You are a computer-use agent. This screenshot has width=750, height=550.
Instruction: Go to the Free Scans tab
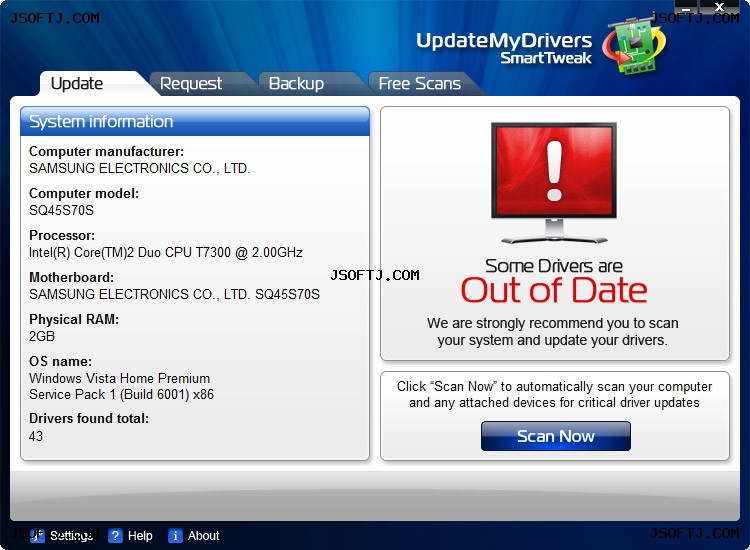[x=419, y=83]
